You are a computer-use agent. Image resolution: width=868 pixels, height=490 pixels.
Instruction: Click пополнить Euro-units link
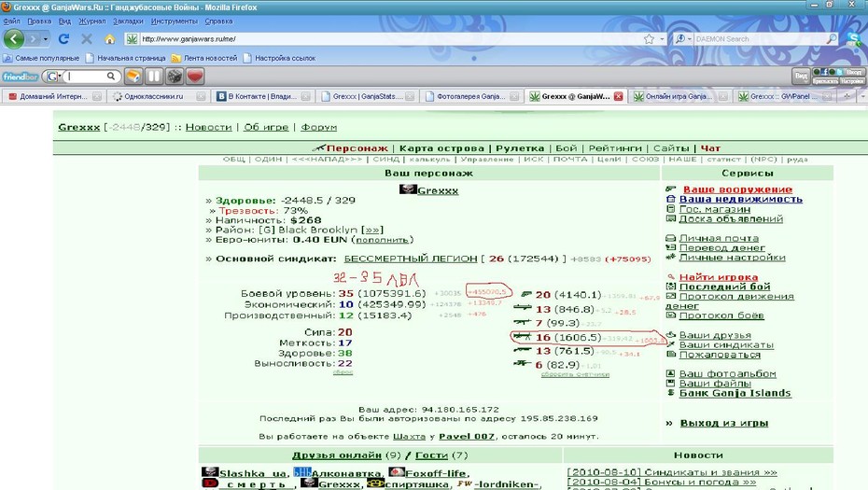382,240
